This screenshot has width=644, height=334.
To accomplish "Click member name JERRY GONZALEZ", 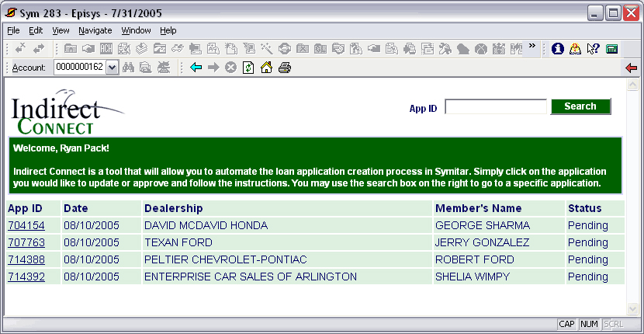I will (482, 242).
